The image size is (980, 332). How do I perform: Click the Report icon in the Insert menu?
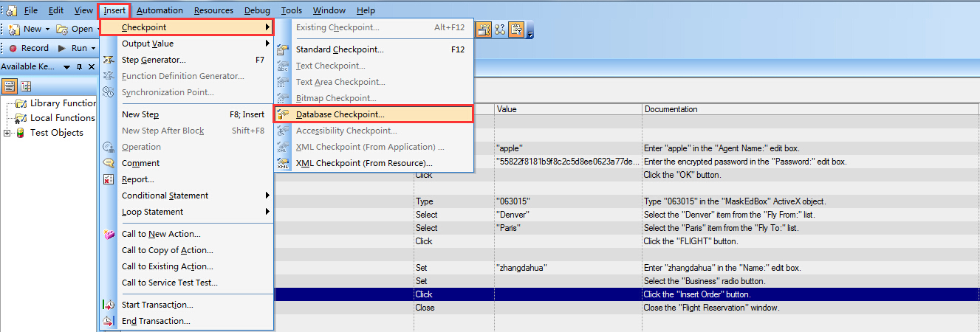tap(109, 179)
